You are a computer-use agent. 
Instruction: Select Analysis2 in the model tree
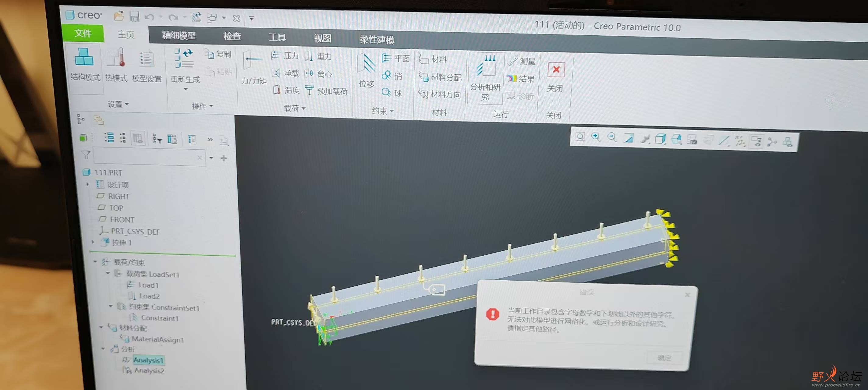click(x=149, y=371)
